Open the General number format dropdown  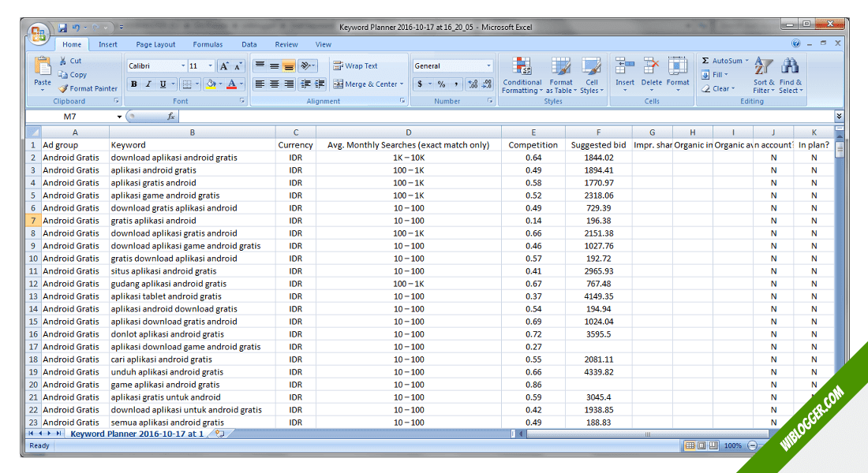488,66
